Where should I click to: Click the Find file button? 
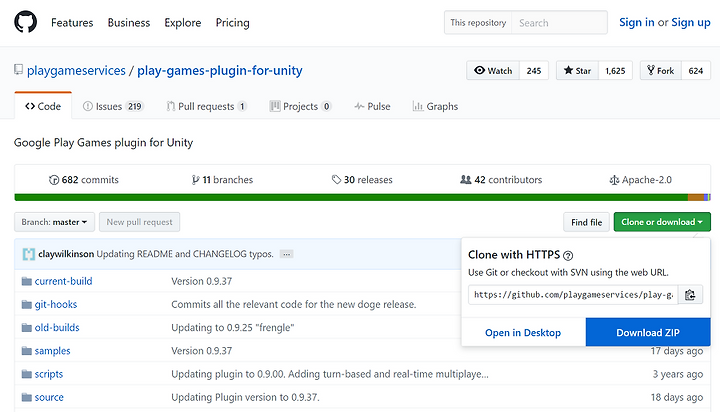(586, 222)
